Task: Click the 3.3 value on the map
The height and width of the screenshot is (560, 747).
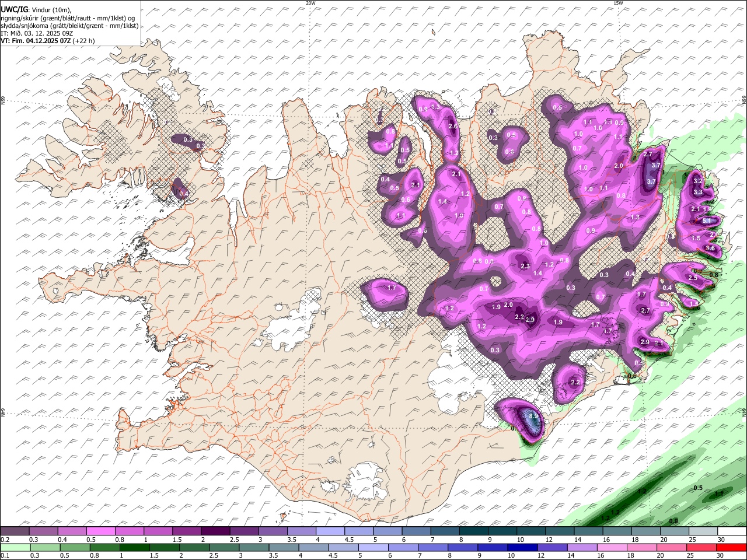Action: click(698, 192)
